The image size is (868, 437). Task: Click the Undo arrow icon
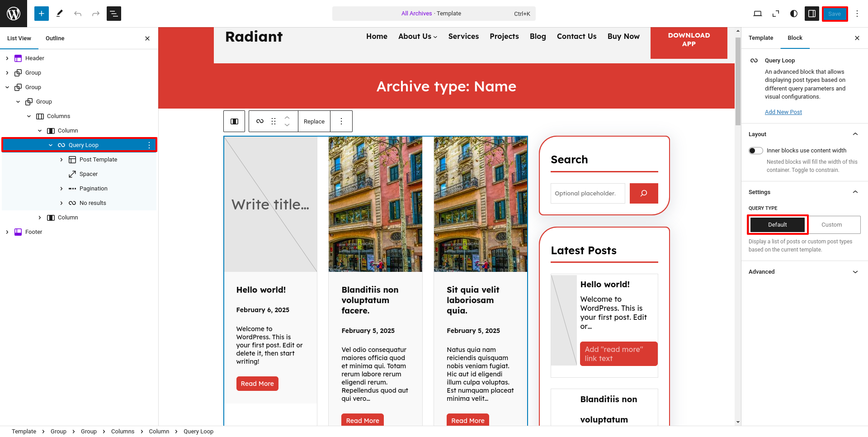coord(78,14)
